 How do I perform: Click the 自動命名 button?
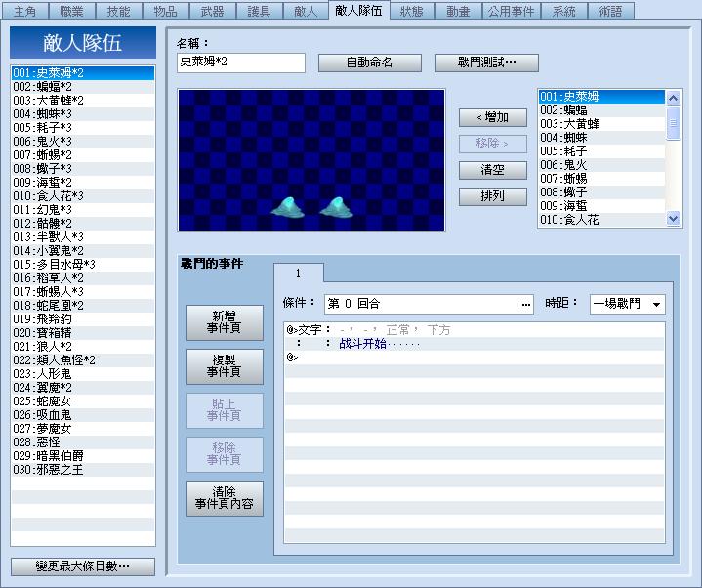point(370,63)
